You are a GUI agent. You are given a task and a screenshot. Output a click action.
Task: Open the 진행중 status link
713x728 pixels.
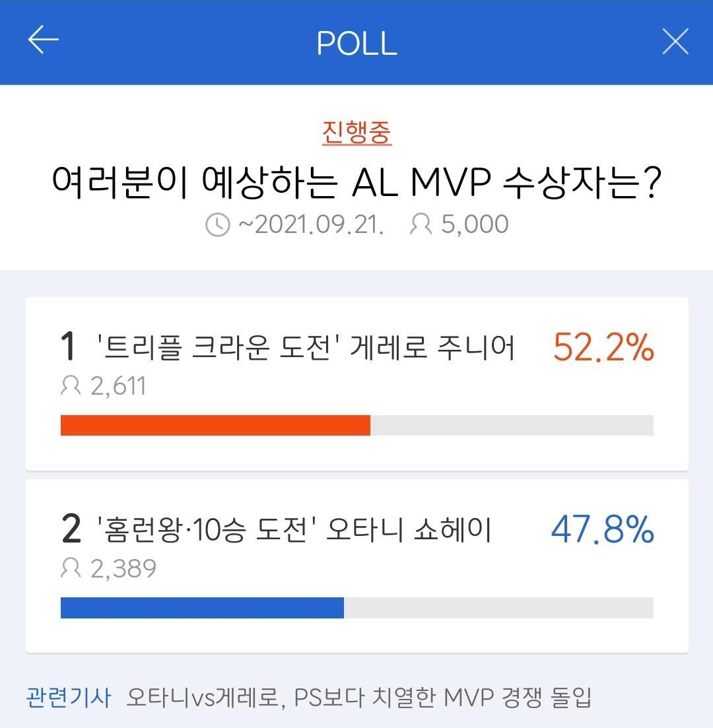tap(356, 132)
